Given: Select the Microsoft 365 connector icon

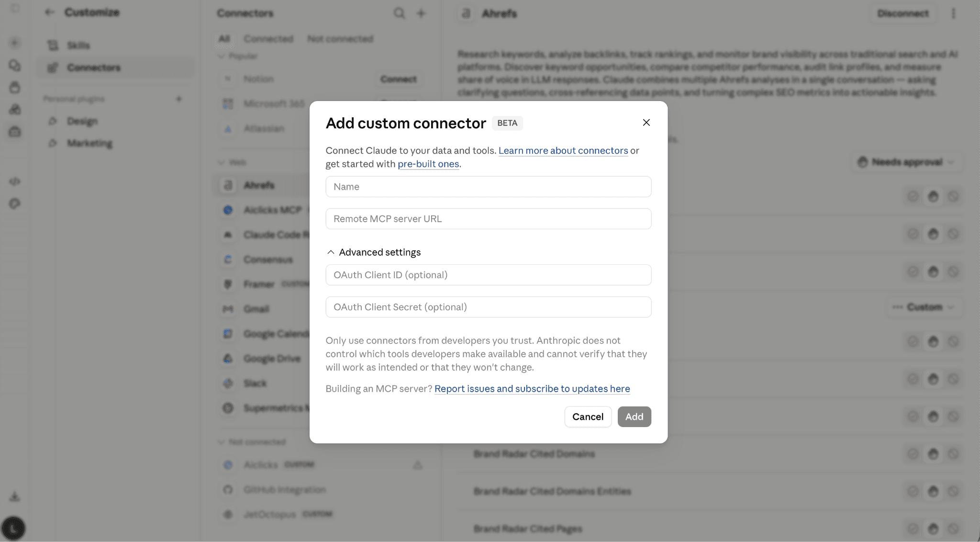Looking at the screenshot, I should [228, 104].
